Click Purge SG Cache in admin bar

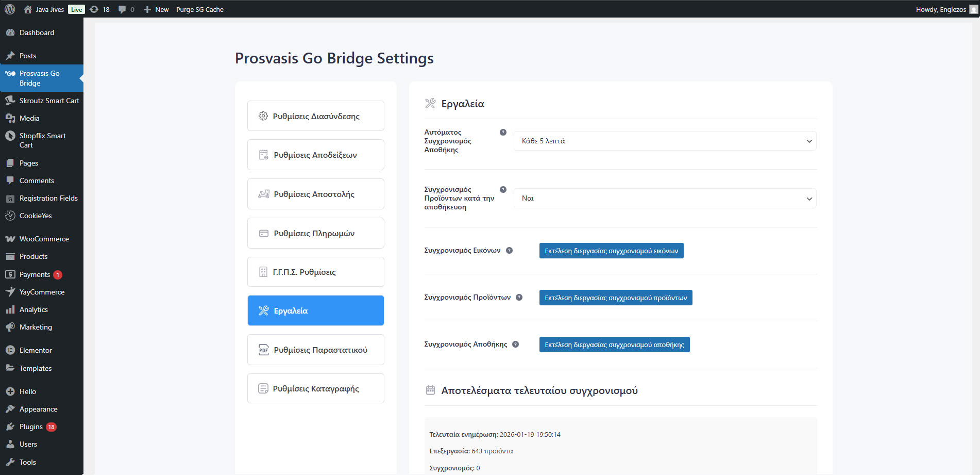[x=199, y=9]
